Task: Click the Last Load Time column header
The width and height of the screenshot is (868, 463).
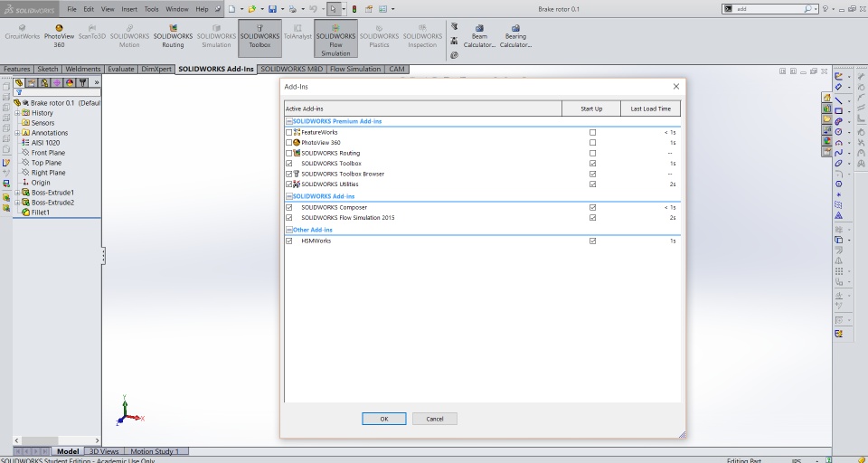Action: (x=650, y=109)
